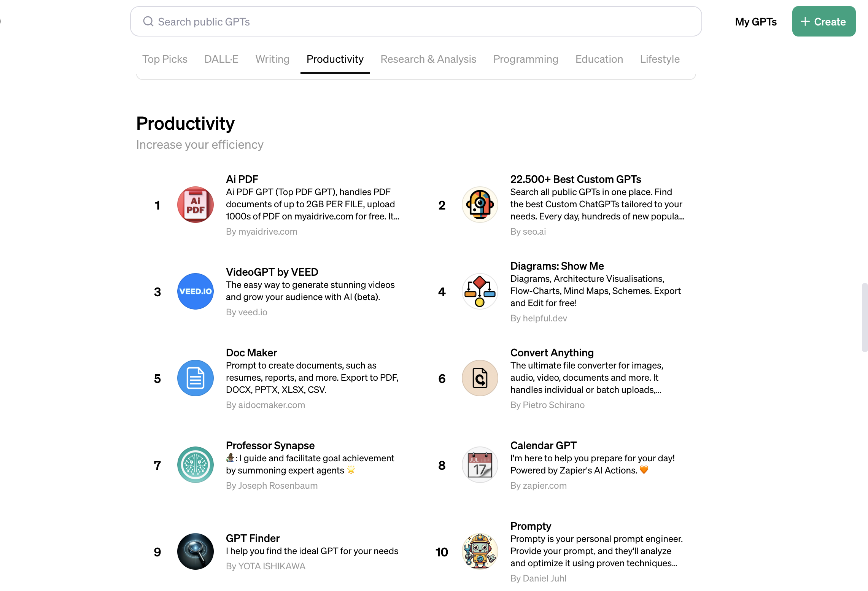868x591 pixels.
Task: Open the Research & Analysis tab
Action: coord(428,59)
